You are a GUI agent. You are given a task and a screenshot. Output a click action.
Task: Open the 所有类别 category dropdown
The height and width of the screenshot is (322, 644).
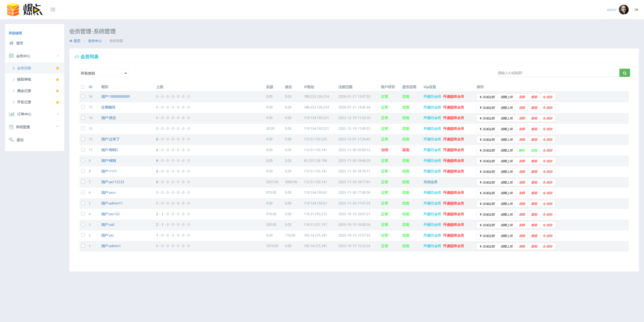tap(103, 73)
